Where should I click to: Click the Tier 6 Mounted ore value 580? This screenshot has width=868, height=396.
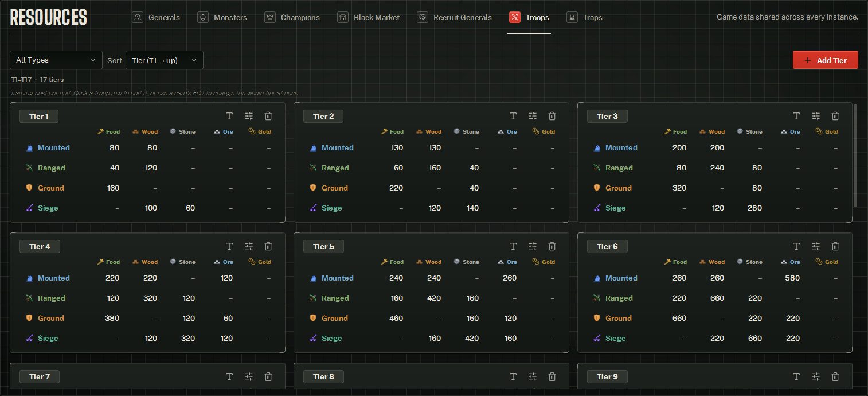793,278
